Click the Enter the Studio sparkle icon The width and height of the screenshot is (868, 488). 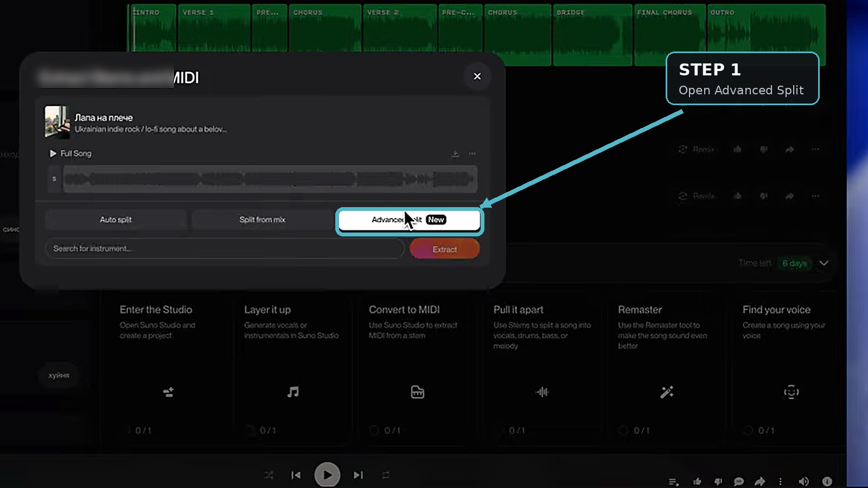click(169, 392)
